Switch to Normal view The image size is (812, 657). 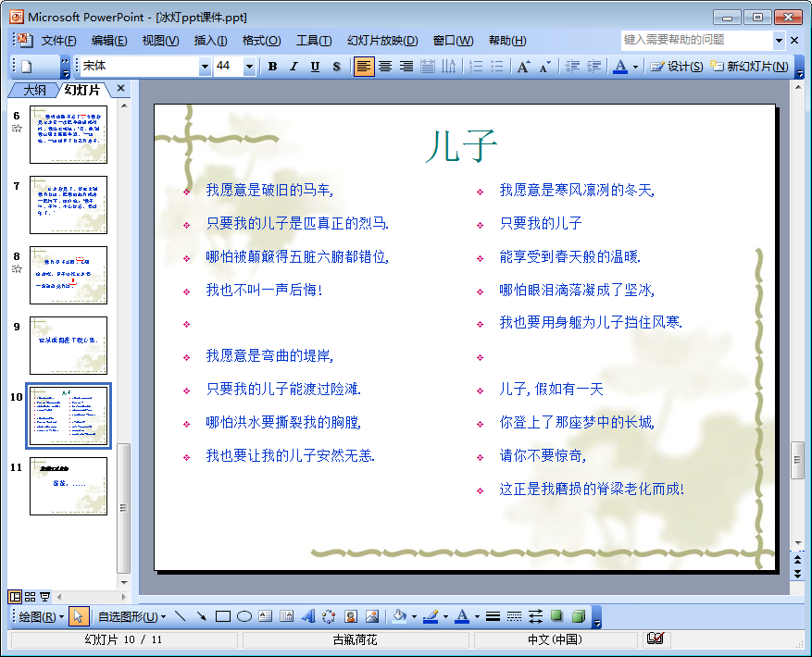pyautogui.click(x=15, y=597)
